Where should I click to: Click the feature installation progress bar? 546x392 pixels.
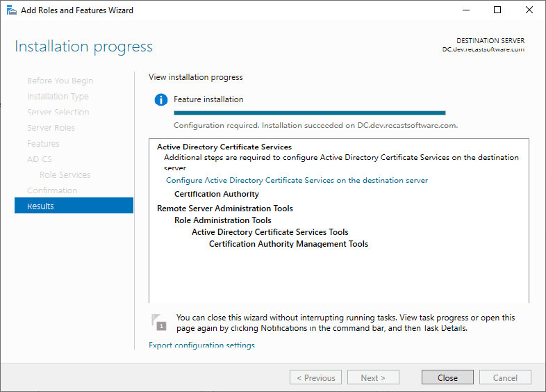(x=309, y=113)
